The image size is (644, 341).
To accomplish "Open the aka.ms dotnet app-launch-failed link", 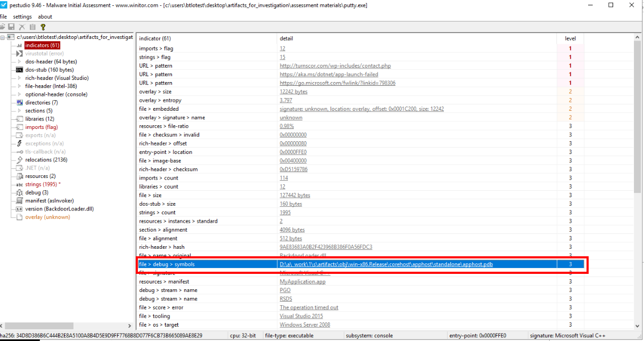I will [329, 75].
